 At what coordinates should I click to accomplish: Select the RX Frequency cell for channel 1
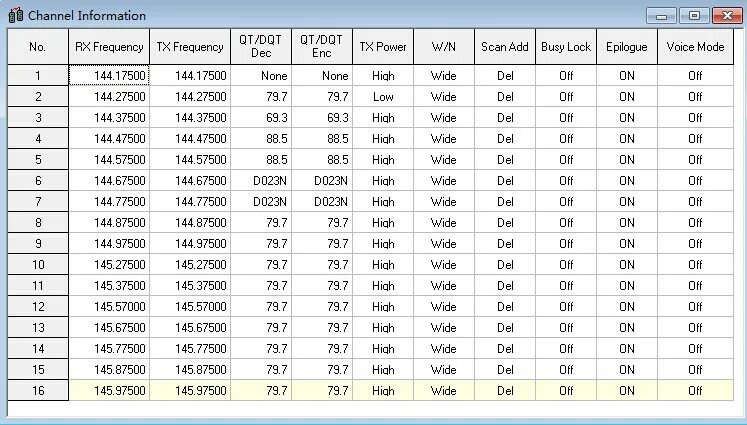pos(109,75)
